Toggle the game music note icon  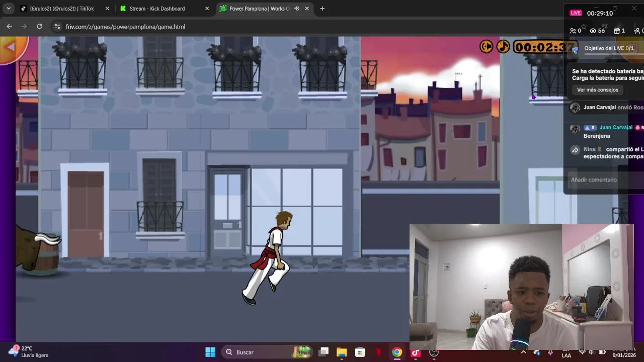[x=503, y=47]
